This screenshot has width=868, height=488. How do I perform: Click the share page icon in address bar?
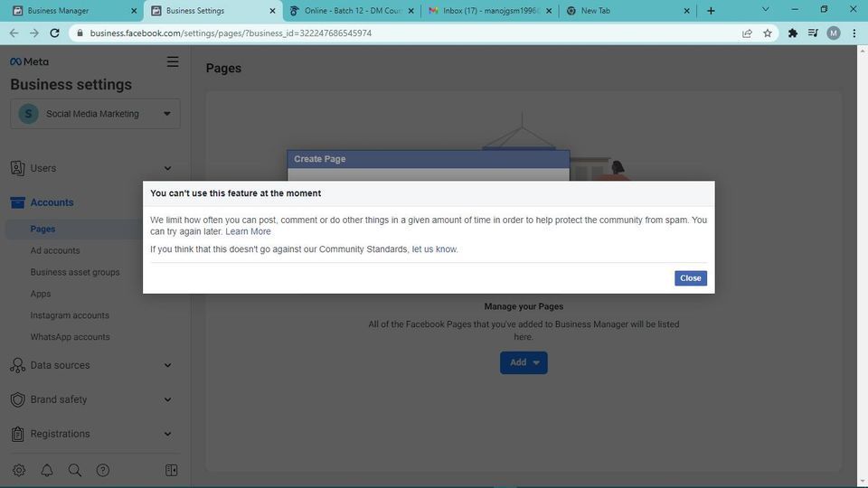coord(747,33)
